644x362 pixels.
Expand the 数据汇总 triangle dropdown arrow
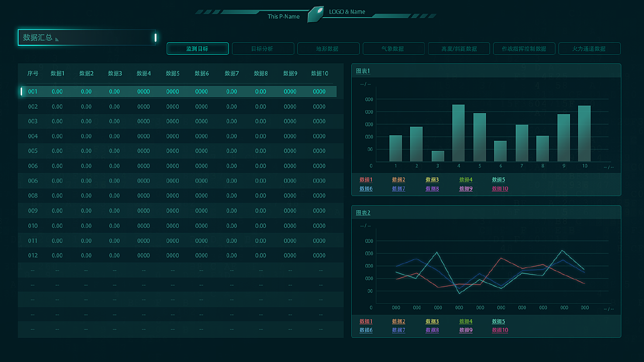click(x=57, y=39)
